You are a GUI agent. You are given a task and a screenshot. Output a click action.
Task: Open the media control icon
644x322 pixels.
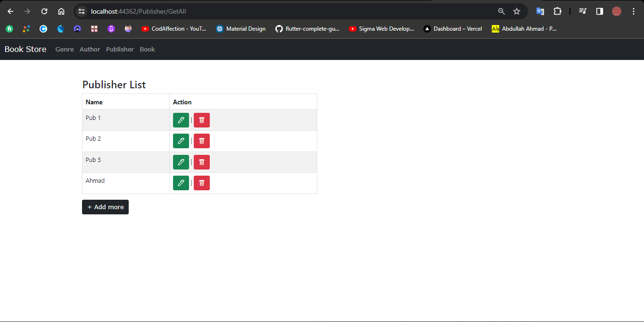click(x=583, y=11)
